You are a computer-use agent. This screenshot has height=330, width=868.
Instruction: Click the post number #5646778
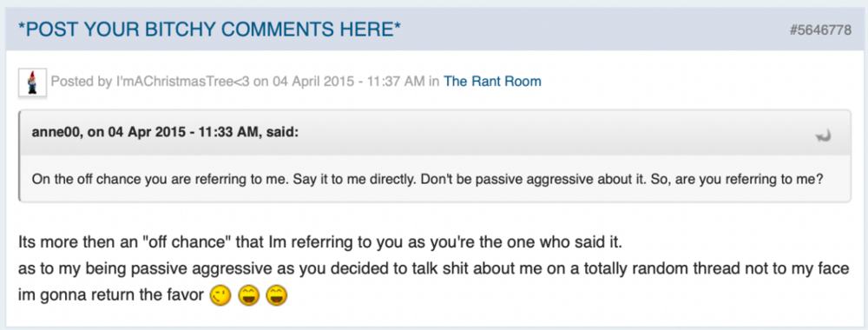[x=820, y=30]
